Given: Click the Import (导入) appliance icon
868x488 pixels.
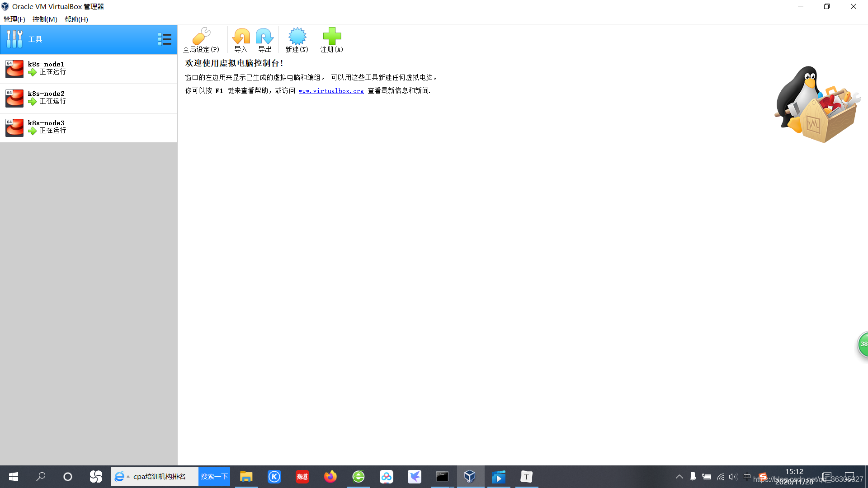Looking at the screenshot, I should 241,40.
